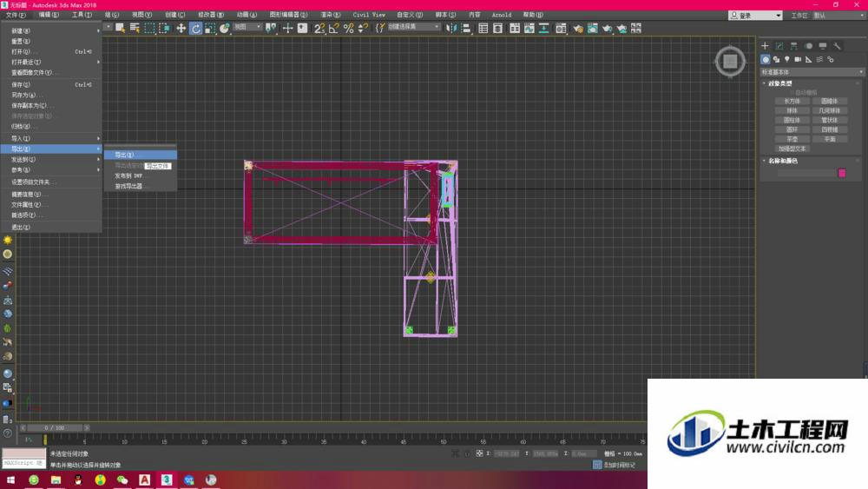
Task: Select Systems category icon
Action: click(x=831, y=59)
